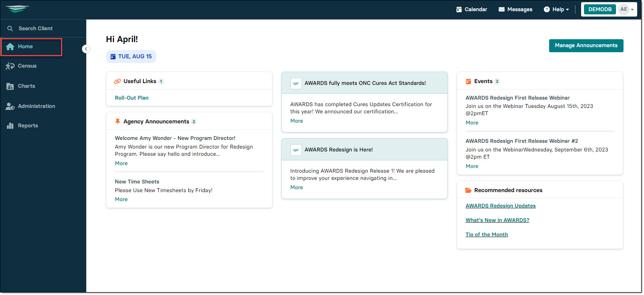The height and width of the screenshot is (295, 644).
Task: Click the Calendar icon in header
Action: pyautogui.click(x=459, y=9)
